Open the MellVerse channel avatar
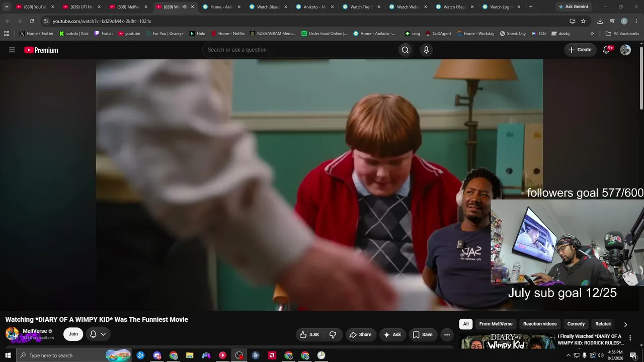The height and width of the screenshot is (362, 644). tap(12, 334)
